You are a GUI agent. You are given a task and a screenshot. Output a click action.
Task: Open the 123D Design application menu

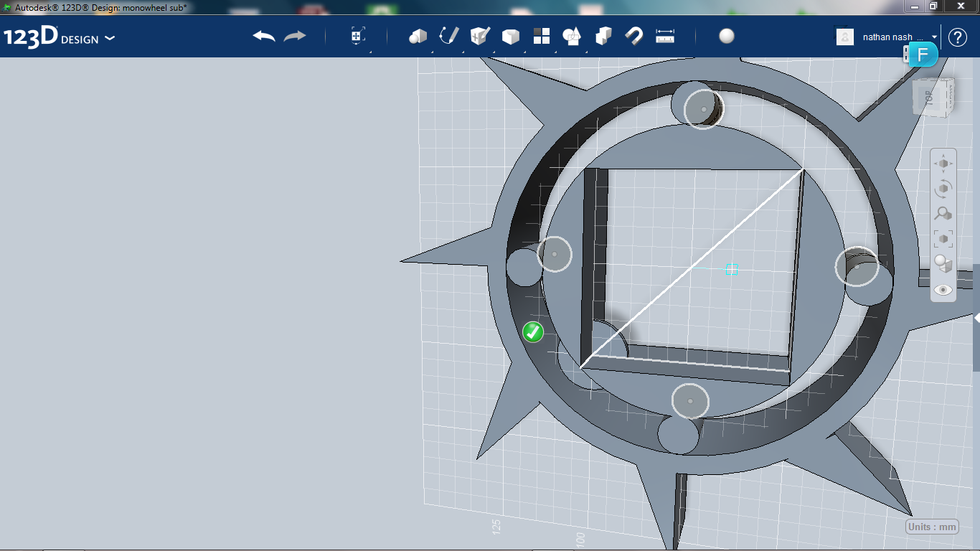click(60, 37)
